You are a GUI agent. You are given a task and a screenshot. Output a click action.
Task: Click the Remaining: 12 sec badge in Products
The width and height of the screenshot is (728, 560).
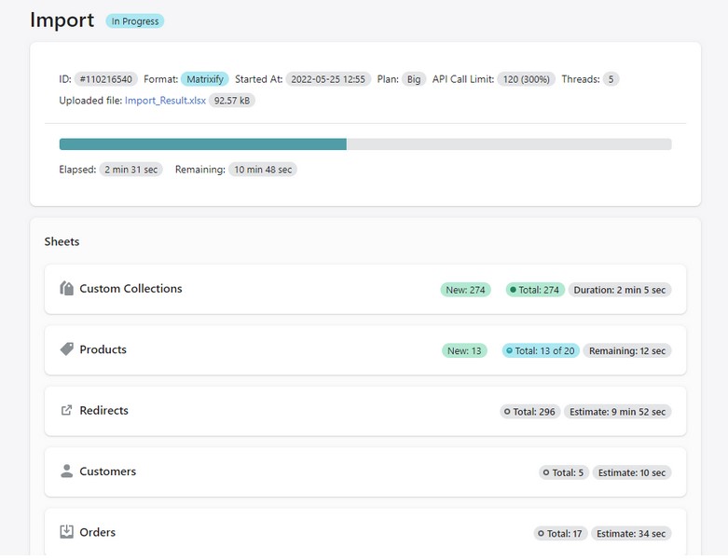[627, 350]
